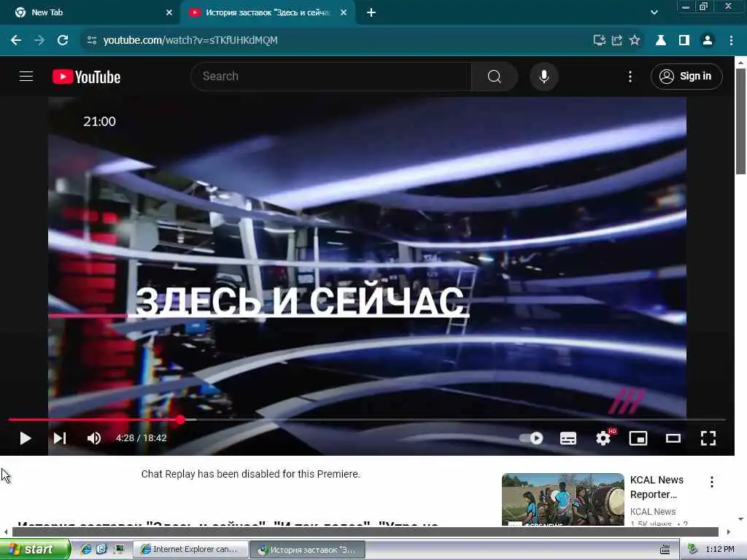
Task: Open a new browser tab
Action: 371,12
